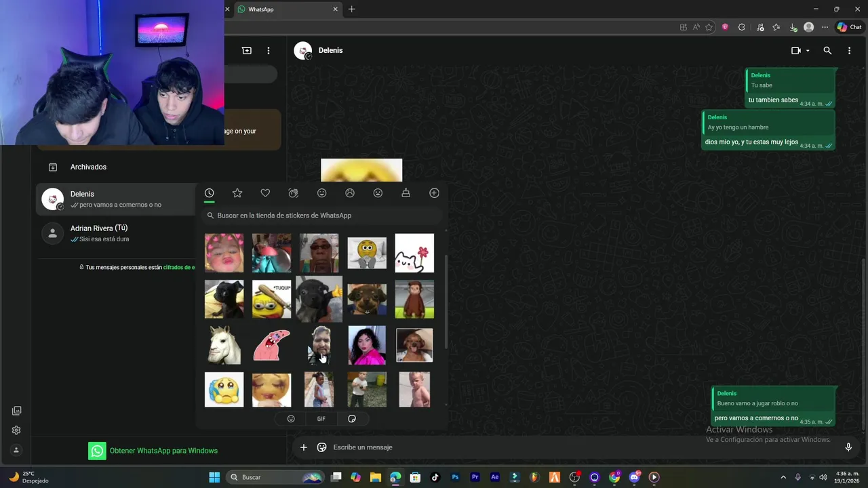
Task: Open the Delenis conversation in chat list
Action: pyautogui.click(x=117, y=199)
